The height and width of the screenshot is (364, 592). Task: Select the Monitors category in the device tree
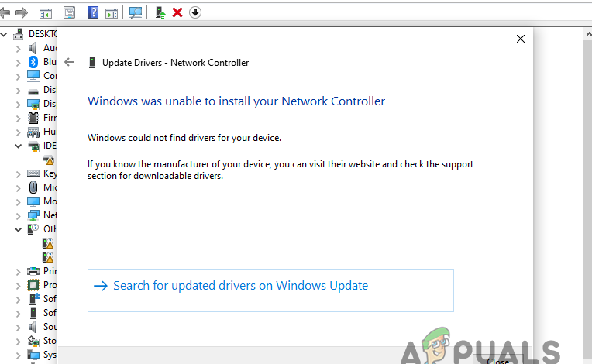pos(33,201)
